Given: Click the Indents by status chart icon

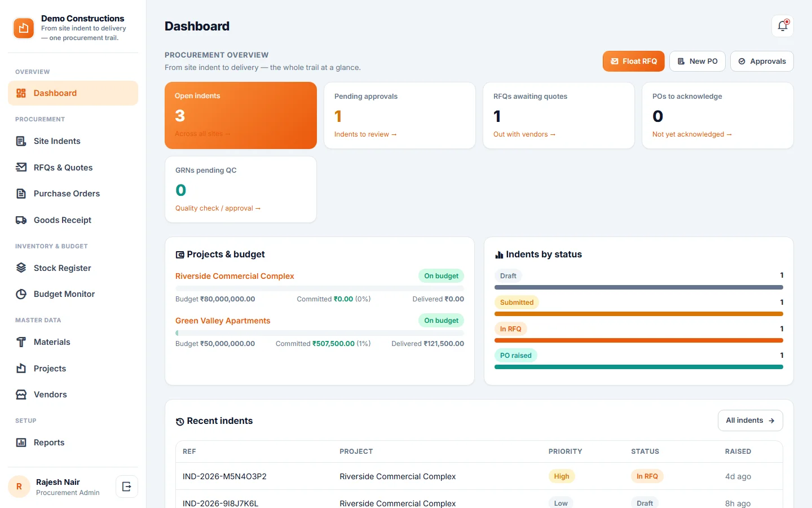Looking at the screenshot, I should [499, 255].
